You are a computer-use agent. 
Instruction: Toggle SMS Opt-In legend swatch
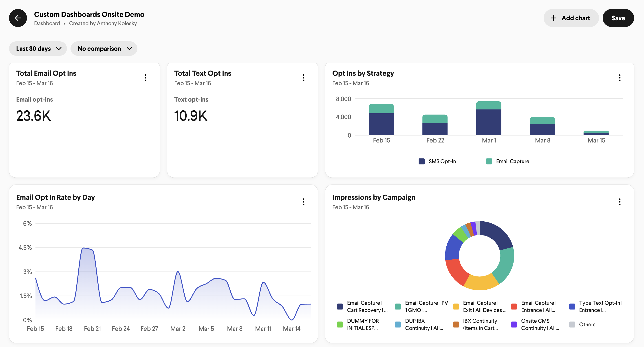[421, 161]
